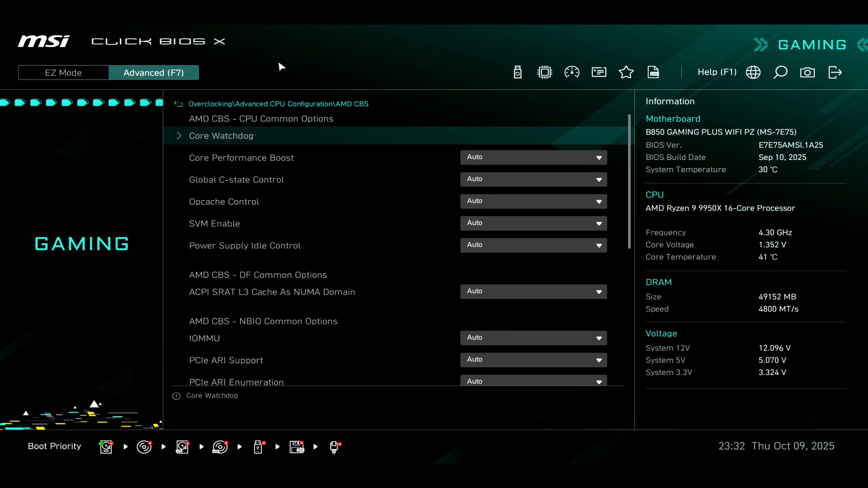Image resolution: width=868 pixels, height=488 pixels.
Task: Take a screenshot with camera icon
Action: [807, 72]
